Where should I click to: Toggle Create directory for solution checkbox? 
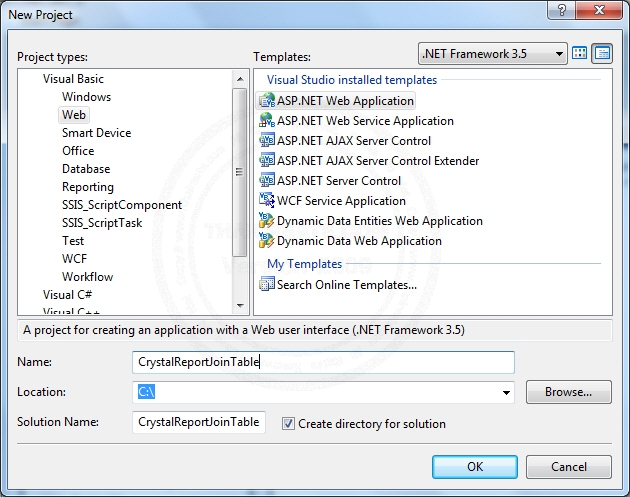(289, 424)
